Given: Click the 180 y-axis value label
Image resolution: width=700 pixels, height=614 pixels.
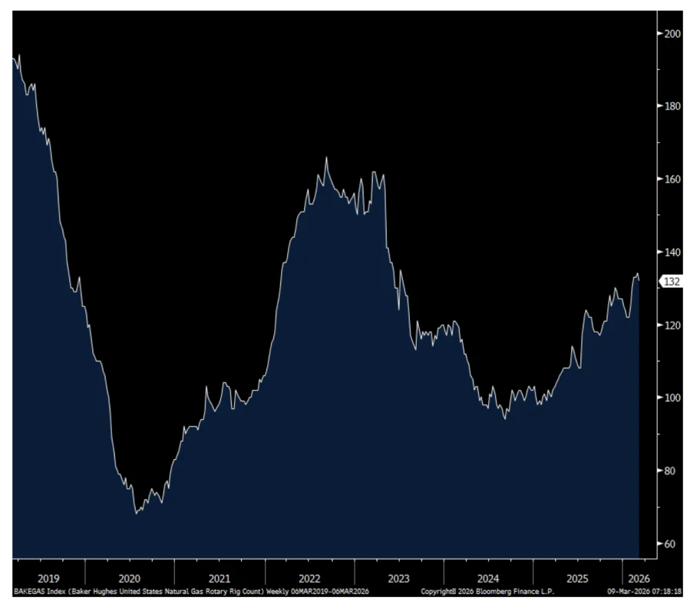Looking at the screenshot, I should 673,106.
